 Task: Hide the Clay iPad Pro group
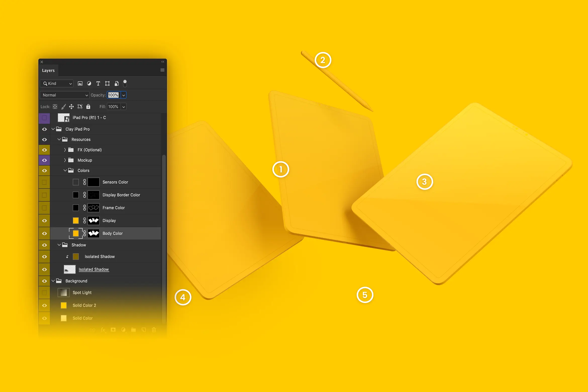click(44, 129)
